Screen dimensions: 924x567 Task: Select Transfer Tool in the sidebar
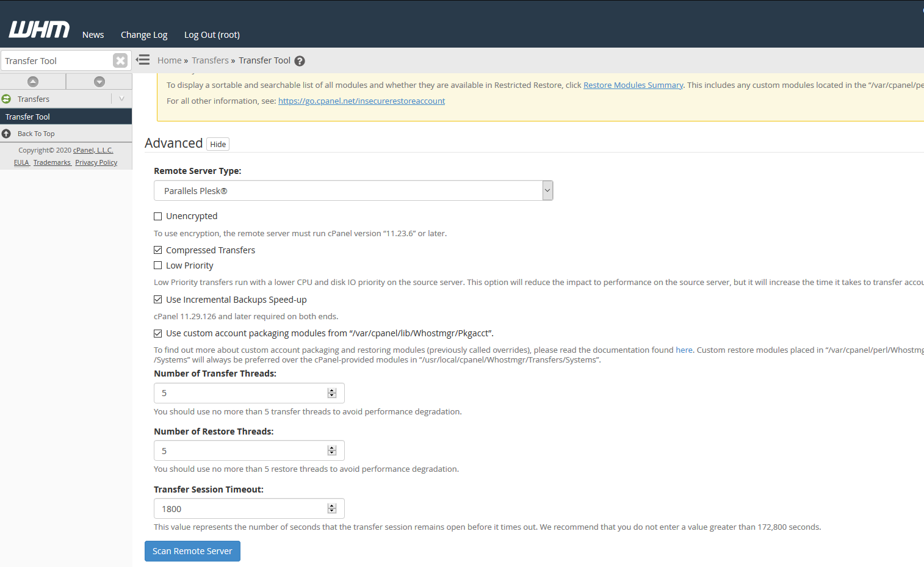[x=66, y=117]
